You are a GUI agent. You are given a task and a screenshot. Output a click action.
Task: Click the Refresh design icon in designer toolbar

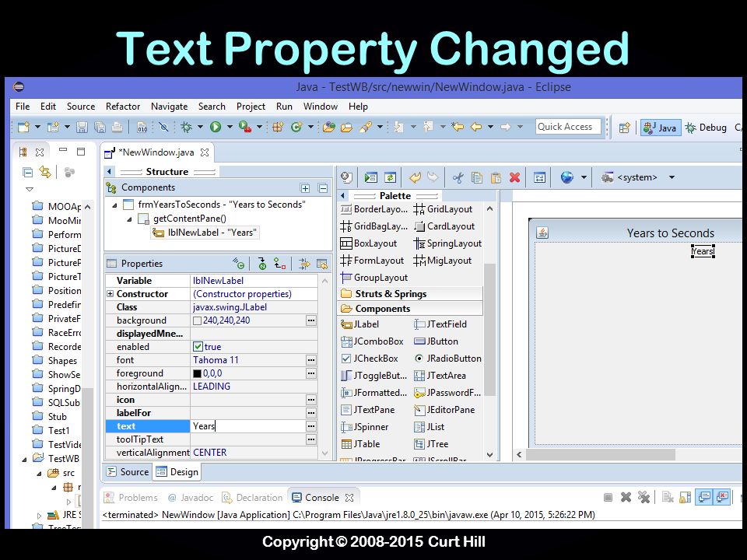click(390, 177)
